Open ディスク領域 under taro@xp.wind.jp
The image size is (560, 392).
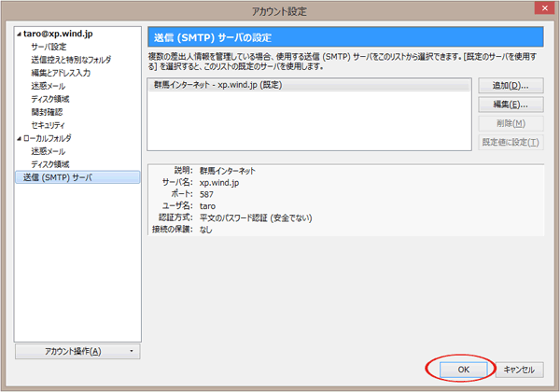click(x=50, y=99)
